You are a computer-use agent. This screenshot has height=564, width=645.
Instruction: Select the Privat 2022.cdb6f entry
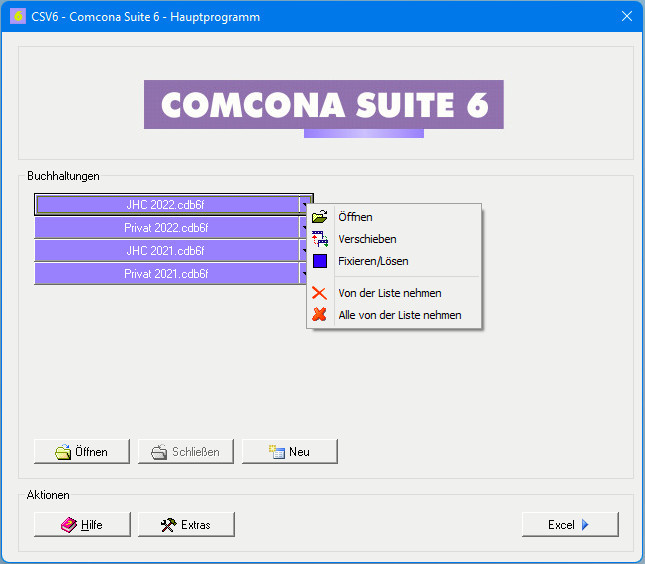pyautogui.click(x=167, y=227)
